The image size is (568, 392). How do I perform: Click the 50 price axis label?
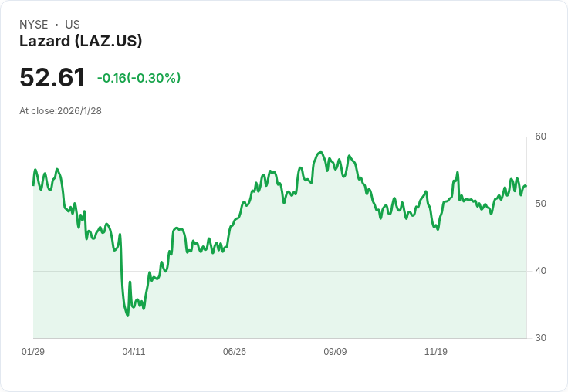(541, 204)
